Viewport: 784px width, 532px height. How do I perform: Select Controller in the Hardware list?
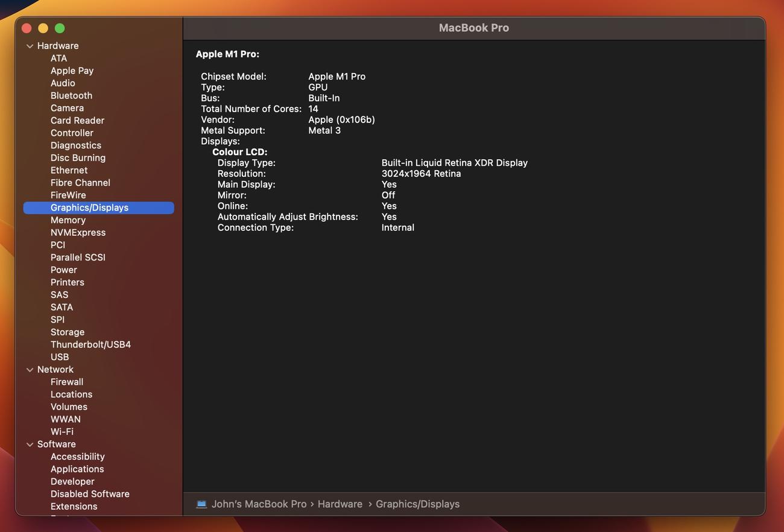click(72, 133)
